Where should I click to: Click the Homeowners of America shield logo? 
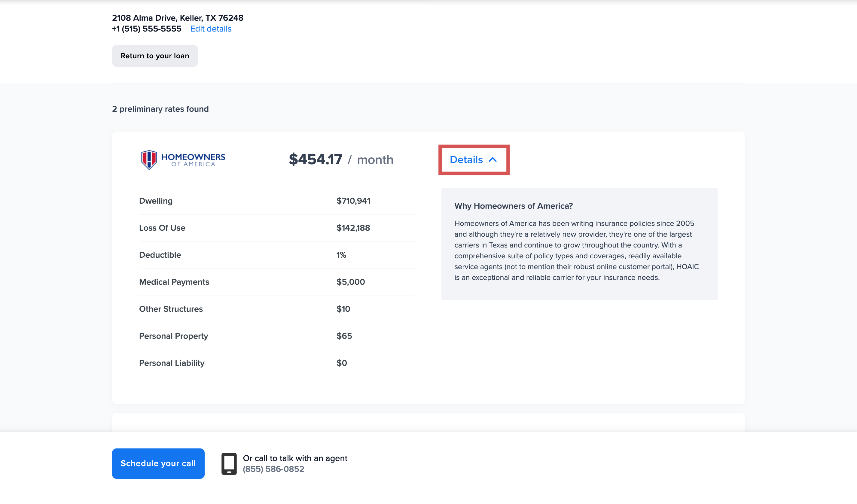(x=149, y=160)
